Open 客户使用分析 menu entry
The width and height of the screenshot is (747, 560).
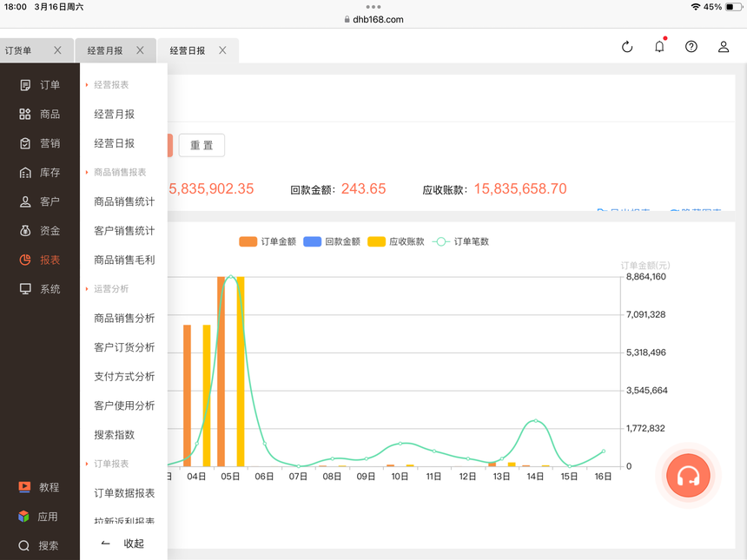click(x=124, y=405)
